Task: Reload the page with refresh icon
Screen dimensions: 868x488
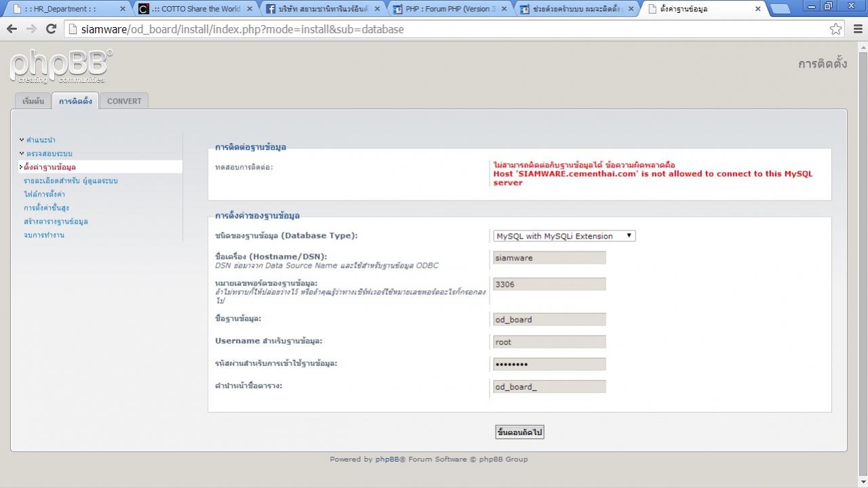Action: [x=51, y=29]
